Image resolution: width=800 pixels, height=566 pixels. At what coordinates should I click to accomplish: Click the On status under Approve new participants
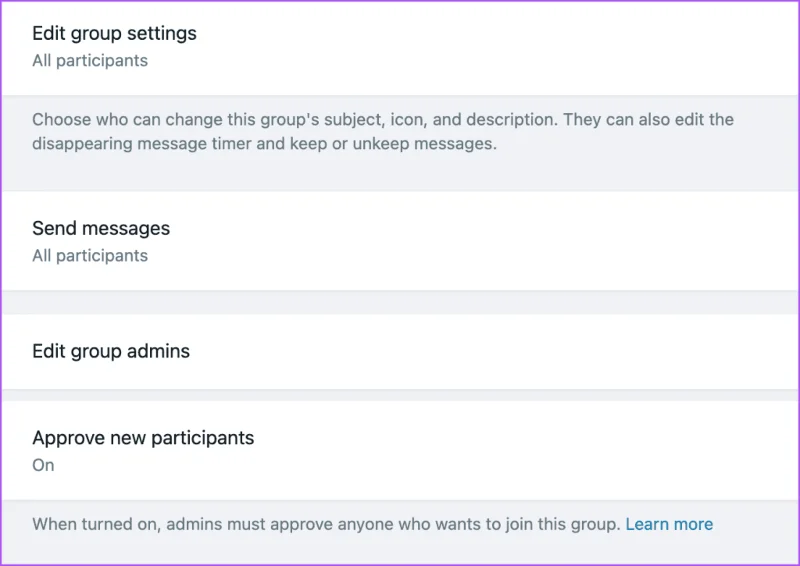43,465
